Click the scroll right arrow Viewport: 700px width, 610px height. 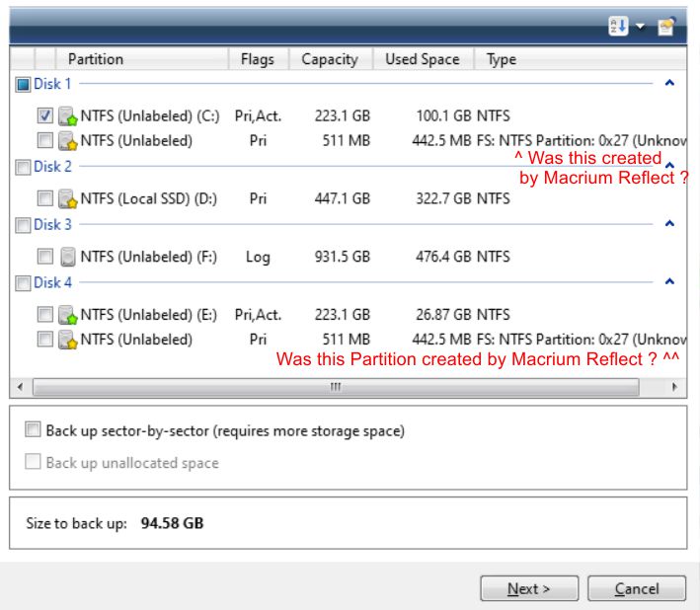(674, 387)
